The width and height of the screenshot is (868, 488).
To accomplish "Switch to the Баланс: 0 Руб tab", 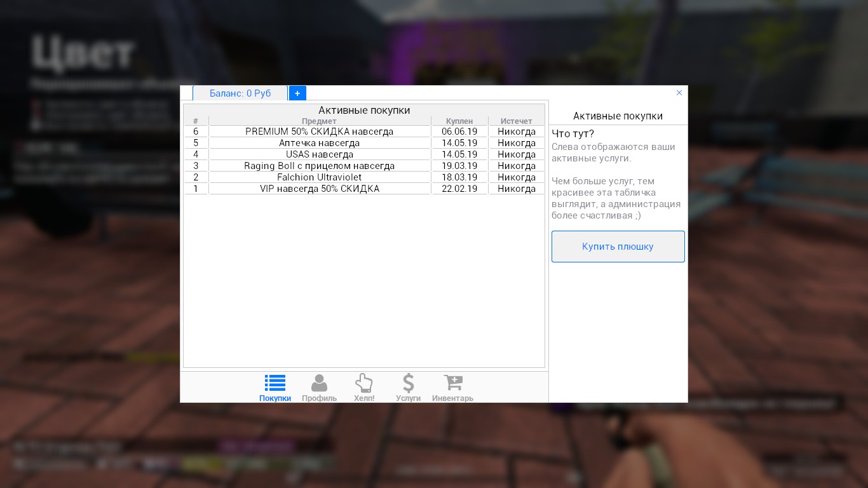I will (x=240, y=93).
